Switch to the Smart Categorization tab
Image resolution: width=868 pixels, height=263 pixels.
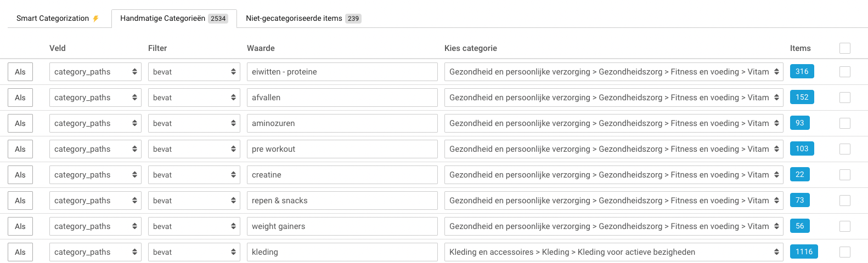(58, 18)
